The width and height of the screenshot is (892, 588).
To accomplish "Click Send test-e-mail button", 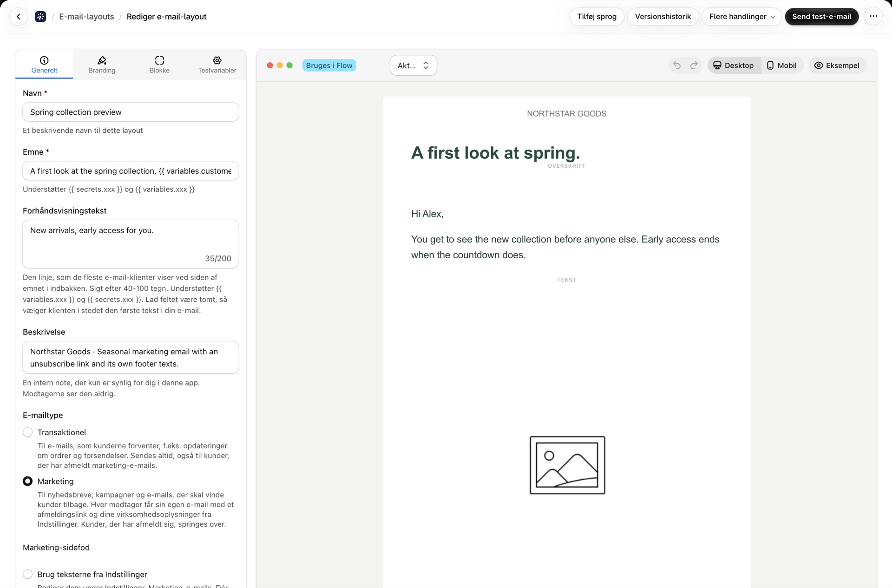I will (x=821, y=17).
